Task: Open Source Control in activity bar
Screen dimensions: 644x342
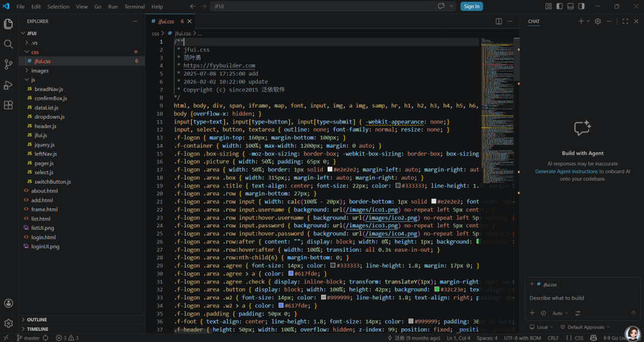Action: pyautogui.click(x=8, y=64)
